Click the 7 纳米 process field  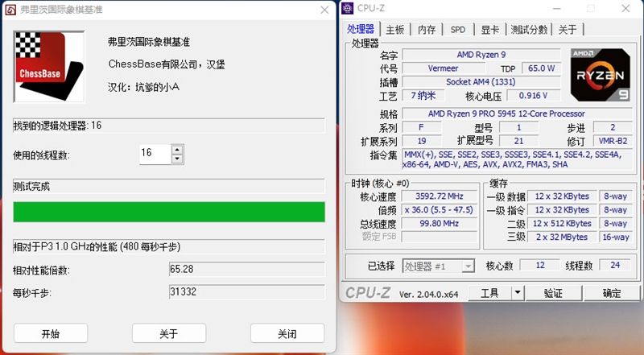pyautogui.click(x=423, y=95)
